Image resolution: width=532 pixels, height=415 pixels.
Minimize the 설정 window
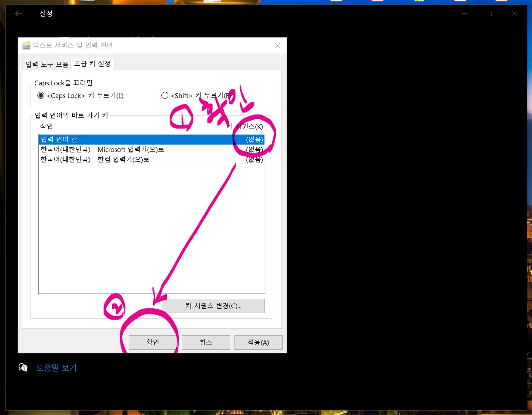click(x=465, y=13)
